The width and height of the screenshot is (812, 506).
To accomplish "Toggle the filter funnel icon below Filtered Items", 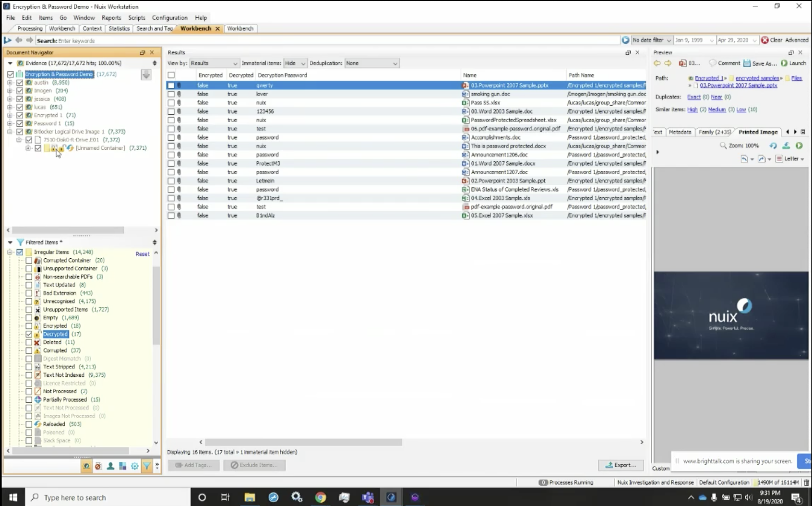I will (x=147, y=466).
